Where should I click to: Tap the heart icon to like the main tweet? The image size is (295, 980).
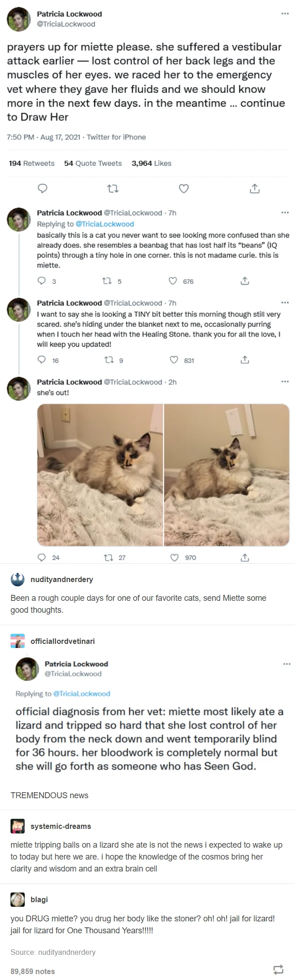click(x=183, y=188)
